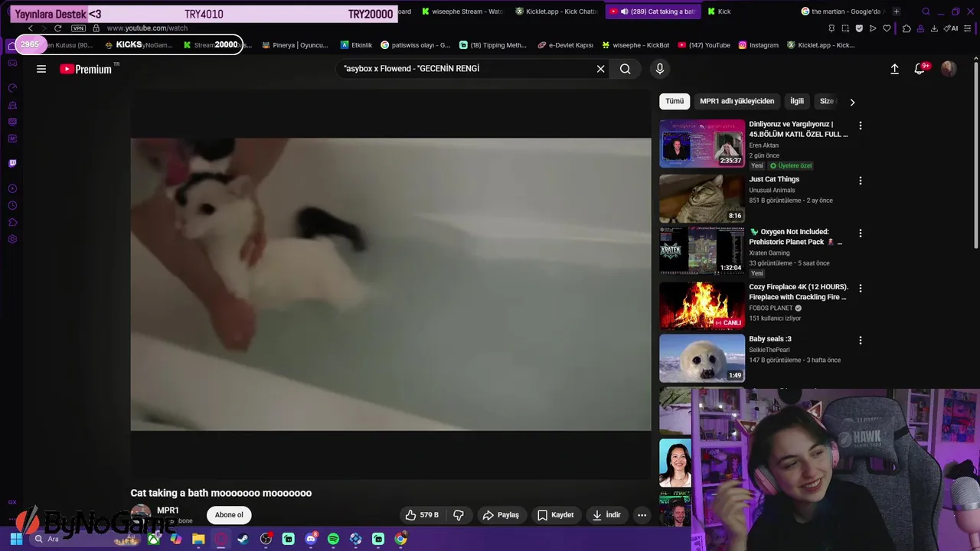Show more filter chips with the arrow
Image resolution: width=980 pixels, height=551 pixels.
tap(852, 102)
